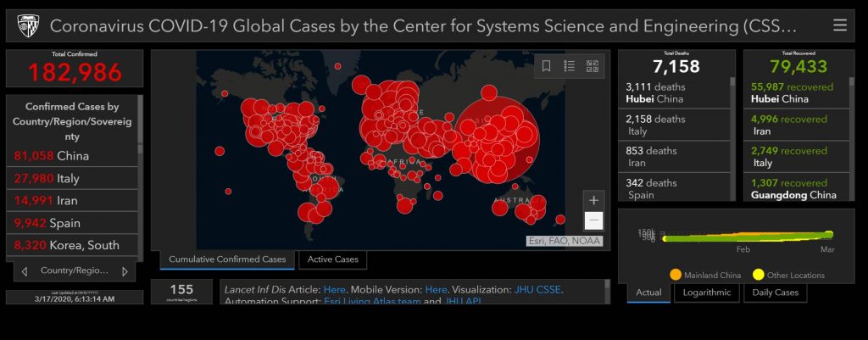This screenshot has width=868, height=340.
Task: Open the basemap gallery grid icon
Action: coord(593,66)
